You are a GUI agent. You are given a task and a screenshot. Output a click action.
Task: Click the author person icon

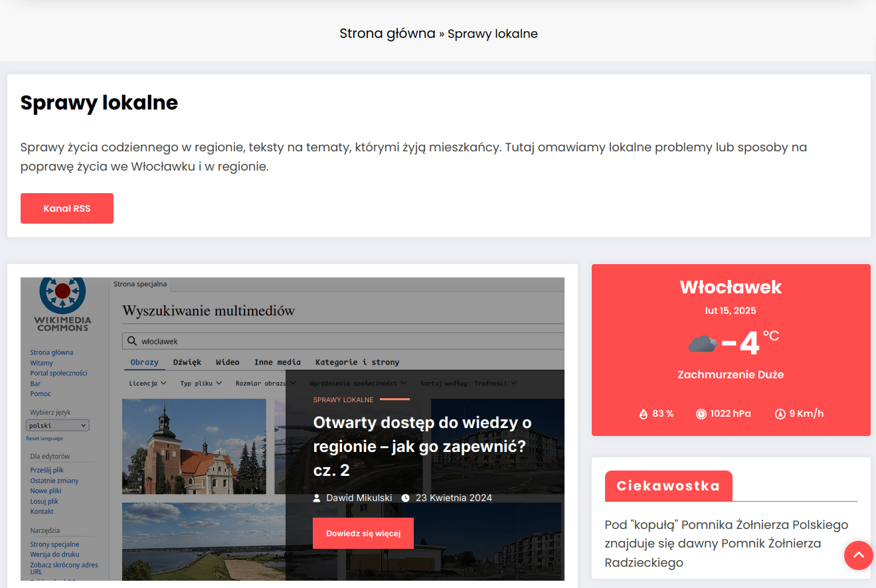[317, 498]
